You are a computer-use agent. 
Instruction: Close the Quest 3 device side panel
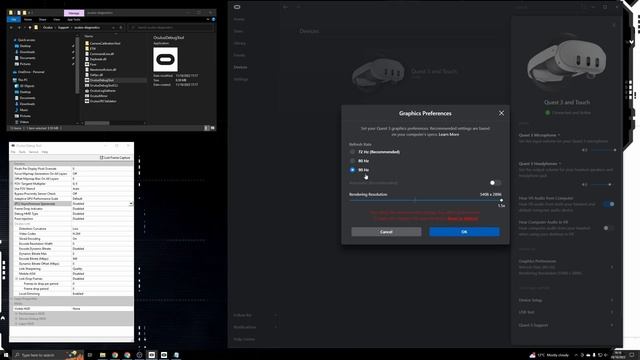coord(614,25)
